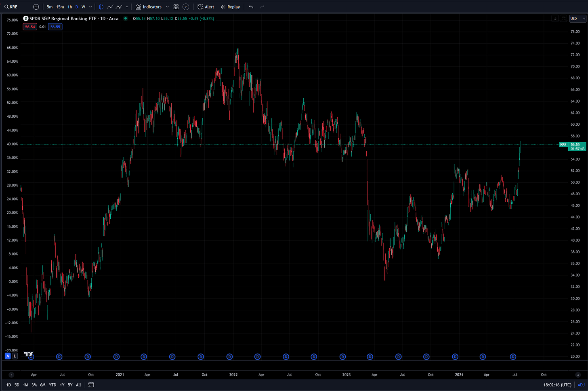Click the sync icon left of USD

[x=563, y=19]
